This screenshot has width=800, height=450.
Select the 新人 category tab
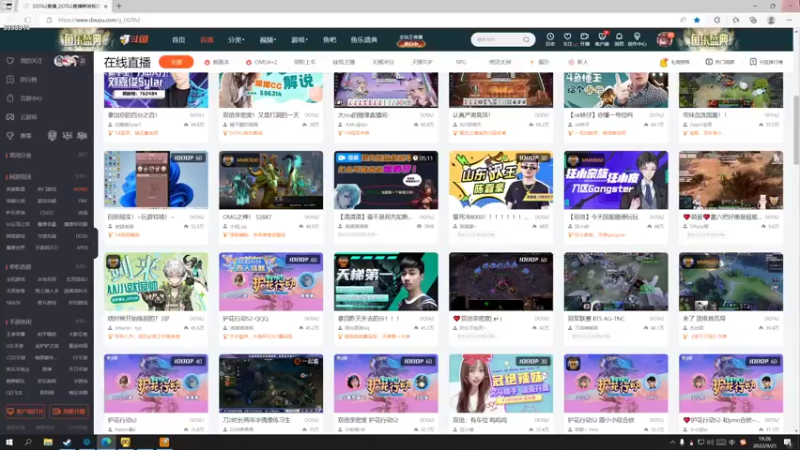pyautogui.click(x=579, y=62)
